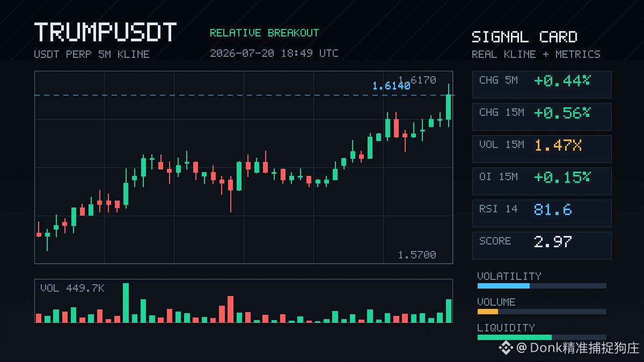Click the LIQUIDITY meter bar
The height and width of the screenshot is (362, 644).
click(542, 337)
